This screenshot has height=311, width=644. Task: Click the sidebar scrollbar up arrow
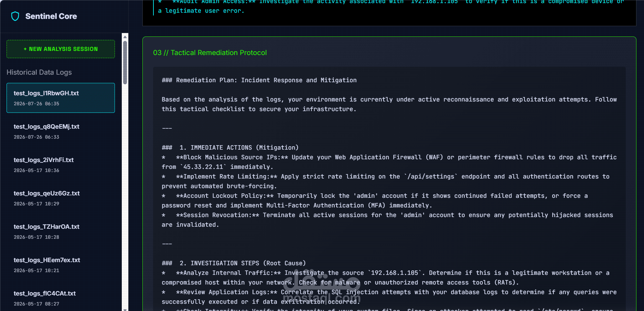pyautogui.click(x=125, y=37)
